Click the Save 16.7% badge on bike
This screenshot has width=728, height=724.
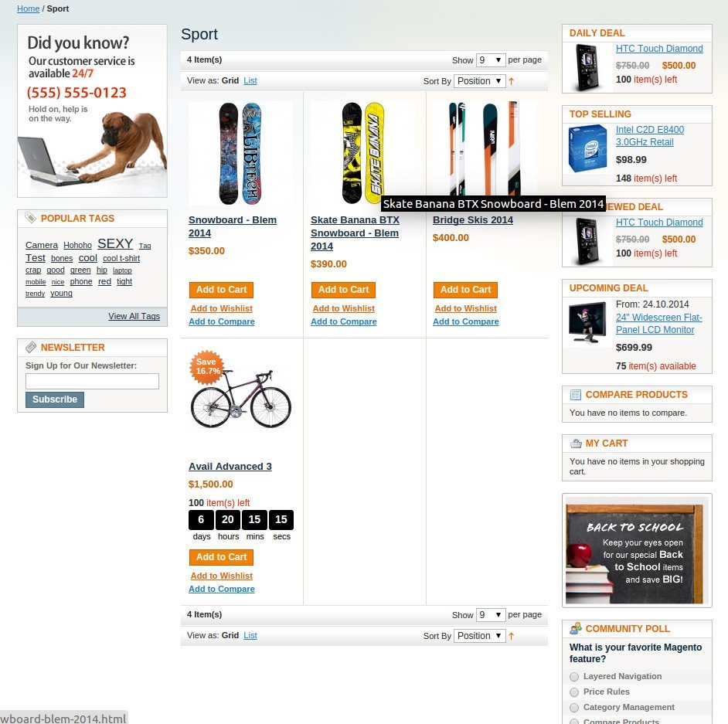(207, 367)
